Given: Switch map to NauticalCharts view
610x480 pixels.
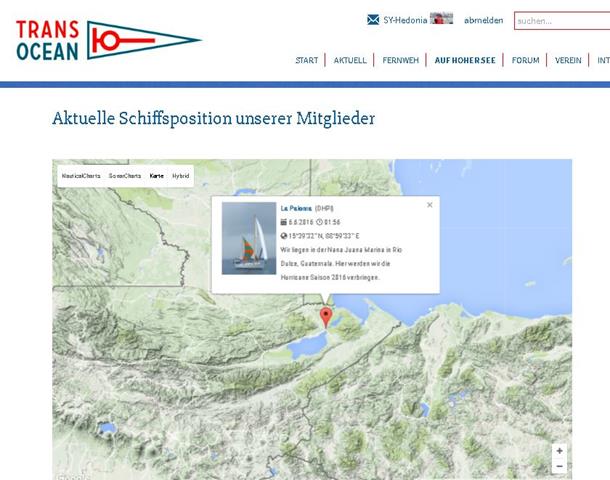Looking at the screenshot, I should click(81, 176).
